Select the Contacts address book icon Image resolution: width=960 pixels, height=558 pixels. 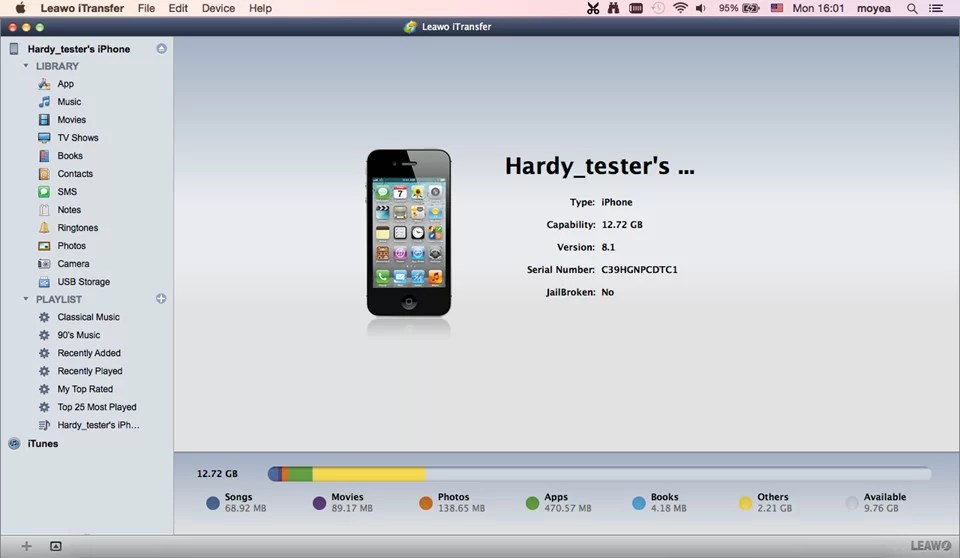click(x=44, y=174)
